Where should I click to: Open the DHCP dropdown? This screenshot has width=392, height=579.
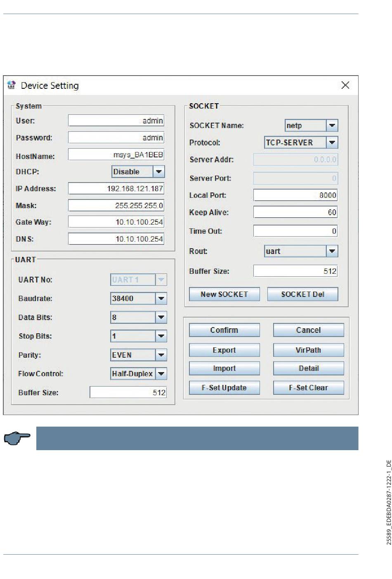[x=138, y=171]
